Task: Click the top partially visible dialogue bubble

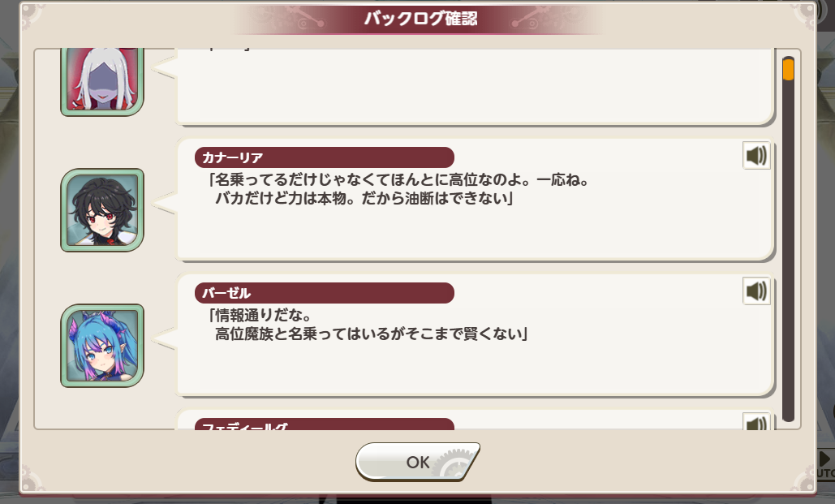Action: (x=474, y=85)
